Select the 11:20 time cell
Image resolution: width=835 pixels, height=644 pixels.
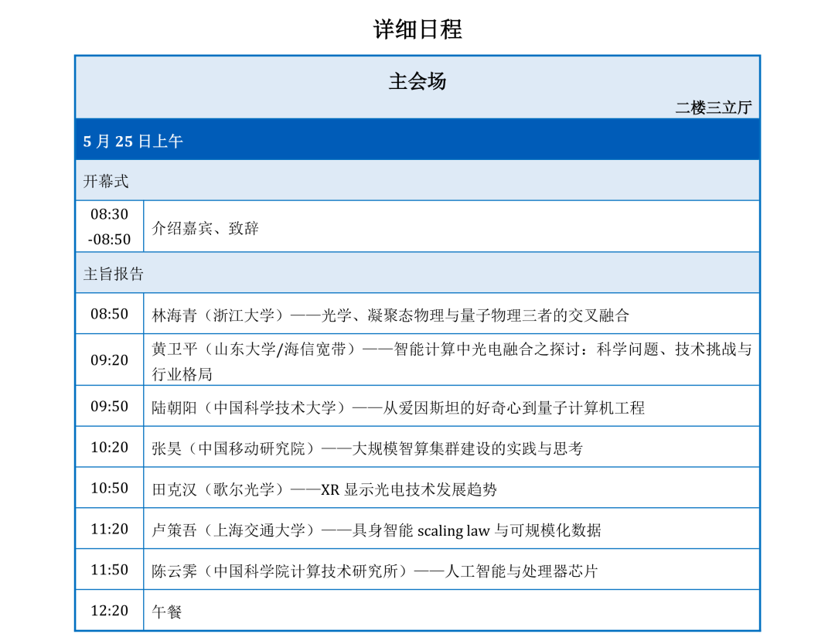(110, 529)
